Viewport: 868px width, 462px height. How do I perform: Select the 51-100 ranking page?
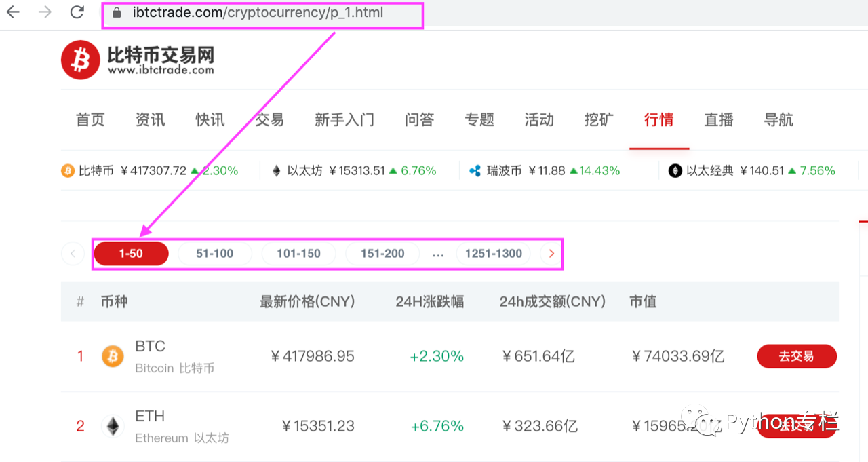214,254
